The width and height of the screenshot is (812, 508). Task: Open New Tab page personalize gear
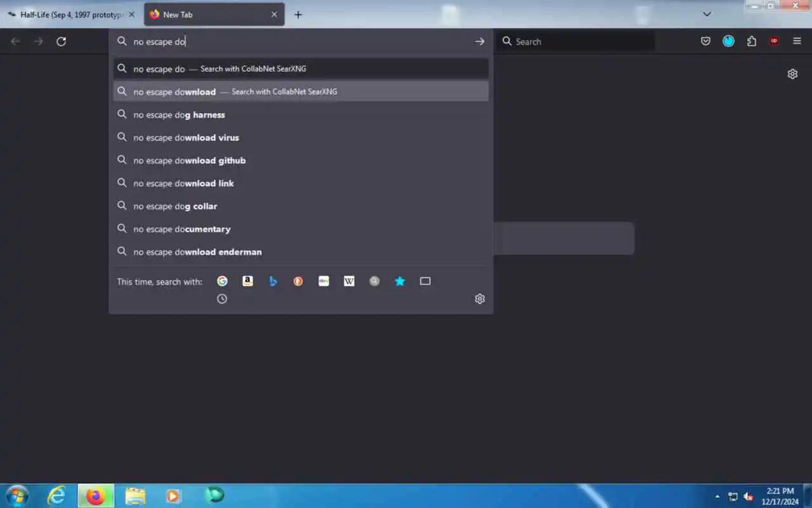792,74
